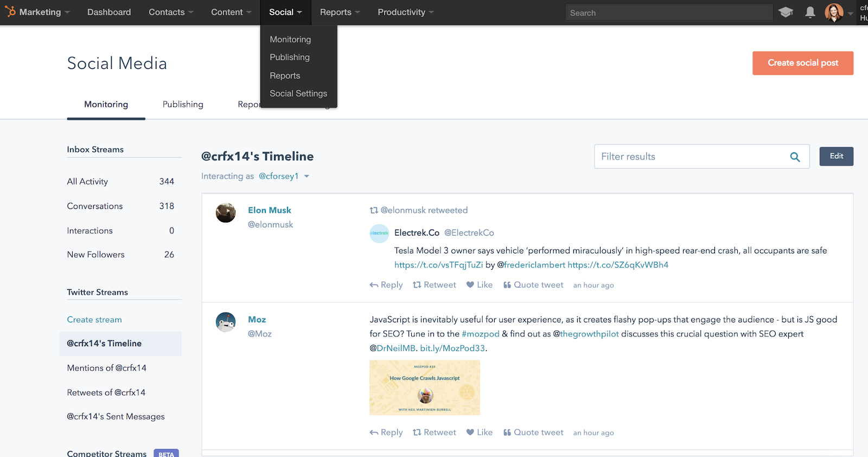Screen dimensions: 868x457
Task: Reply to the Elon Musk retweet
Action: click(386, 285)
